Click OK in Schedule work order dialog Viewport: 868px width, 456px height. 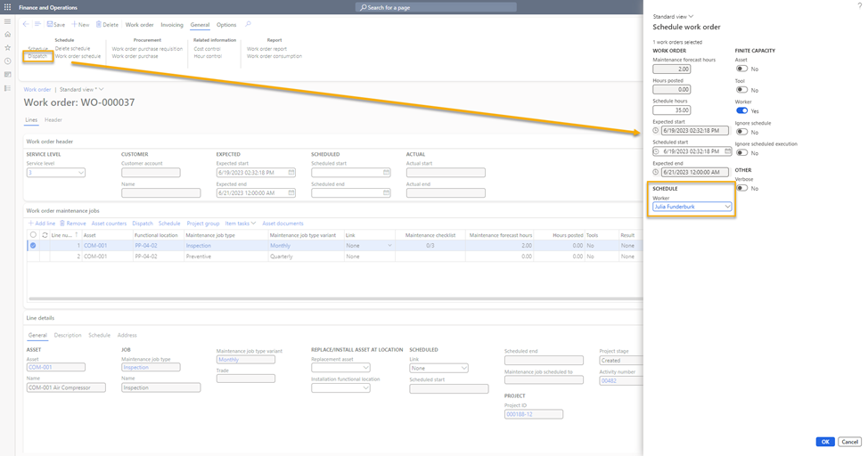(x=825, y=442)
